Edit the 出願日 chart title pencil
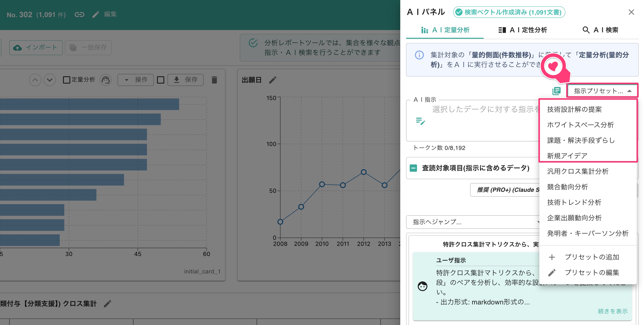644x325 pixels. [273, 80]
